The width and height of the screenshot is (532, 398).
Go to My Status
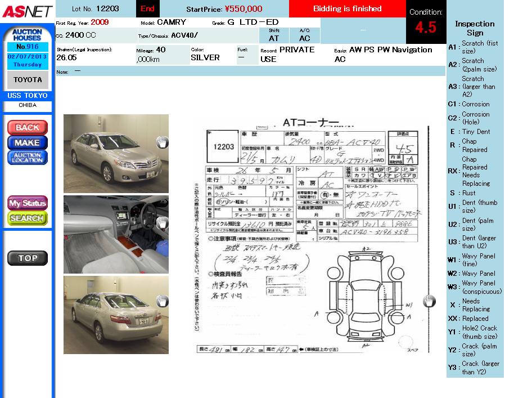coord(28,203)
